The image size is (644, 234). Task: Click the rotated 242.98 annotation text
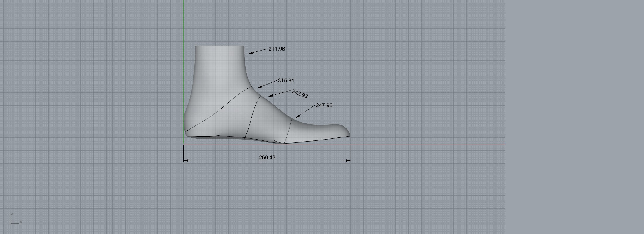[x=299, y=94]
